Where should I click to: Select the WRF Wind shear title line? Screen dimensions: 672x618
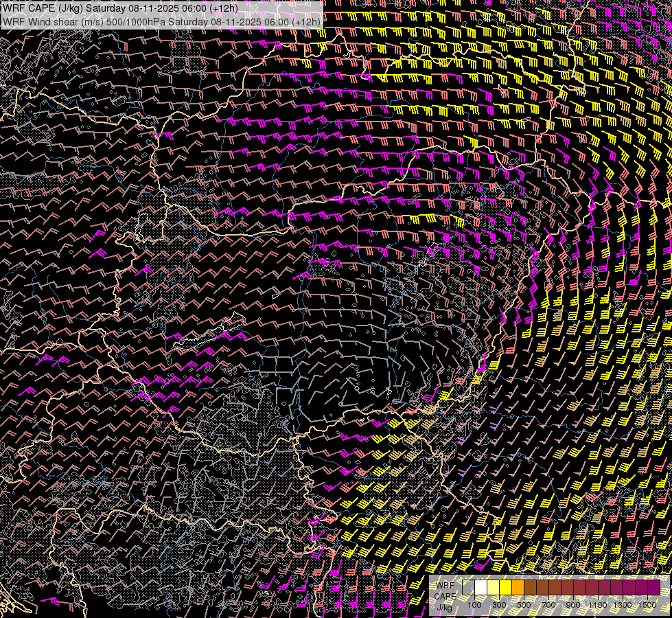pos(161,21)
